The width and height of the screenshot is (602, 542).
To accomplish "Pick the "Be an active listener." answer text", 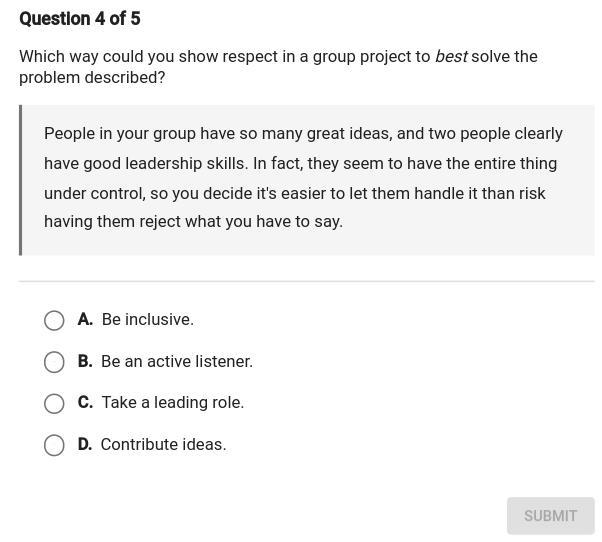I will (177, 361).
